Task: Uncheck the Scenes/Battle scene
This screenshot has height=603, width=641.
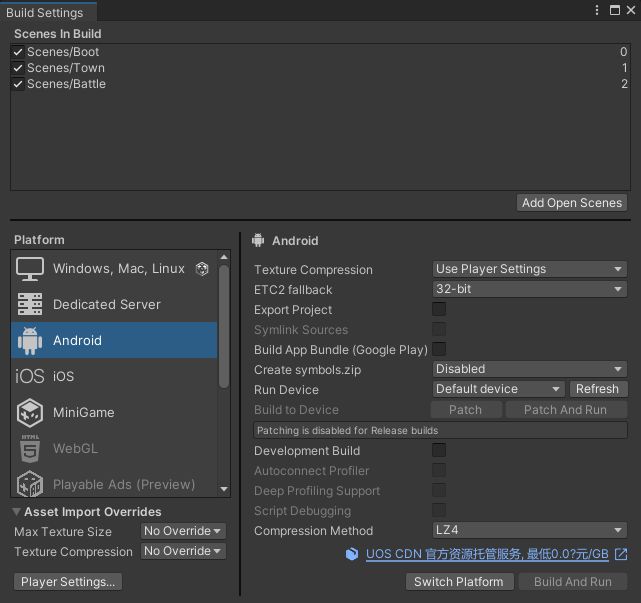Action: pos(18,84)
